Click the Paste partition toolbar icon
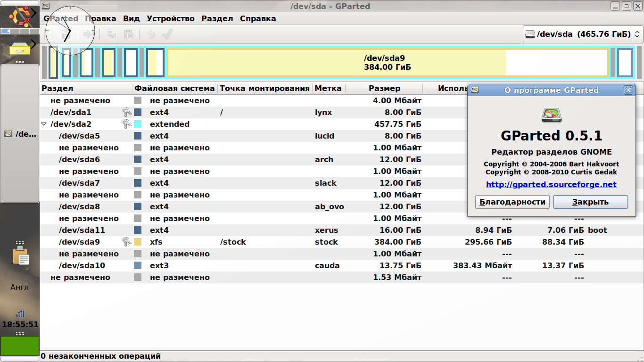Image resolution: width=644 pixels, height=362 pixels. pyautogui.click(x=128, y=34)
